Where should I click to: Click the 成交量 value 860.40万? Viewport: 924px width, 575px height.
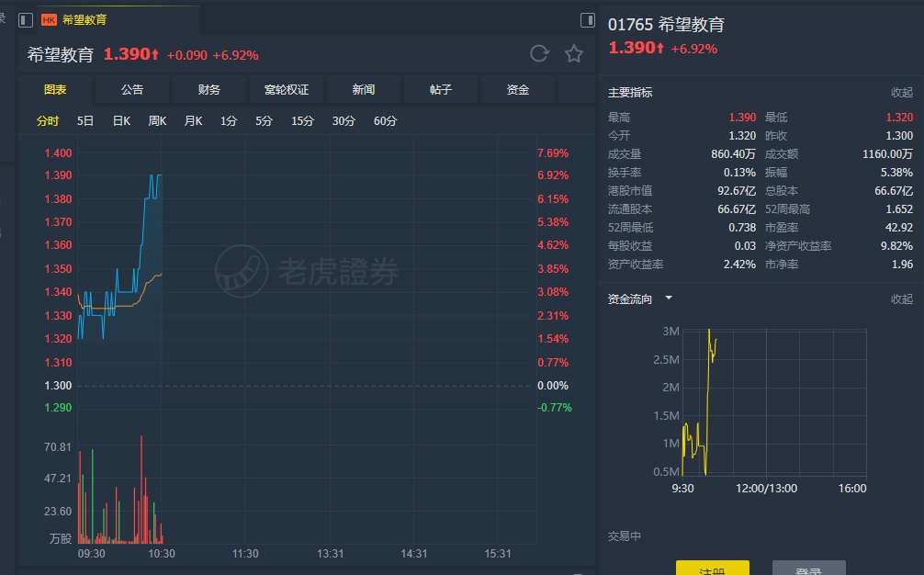coord(733,154)
